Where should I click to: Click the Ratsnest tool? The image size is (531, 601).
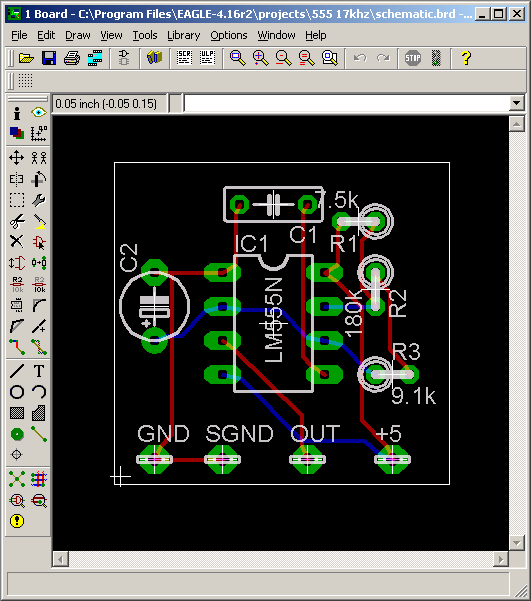[x=17, y=479]
